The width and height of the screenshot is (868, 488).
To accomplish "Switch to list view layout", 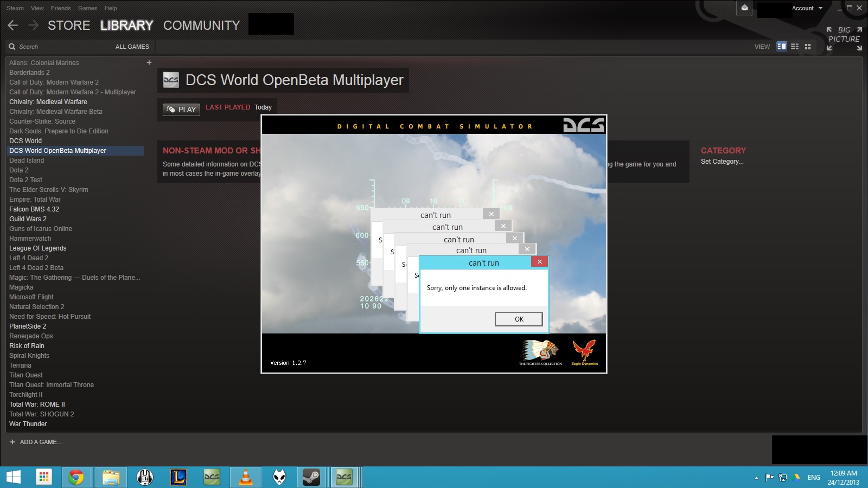I will point(795,47).
